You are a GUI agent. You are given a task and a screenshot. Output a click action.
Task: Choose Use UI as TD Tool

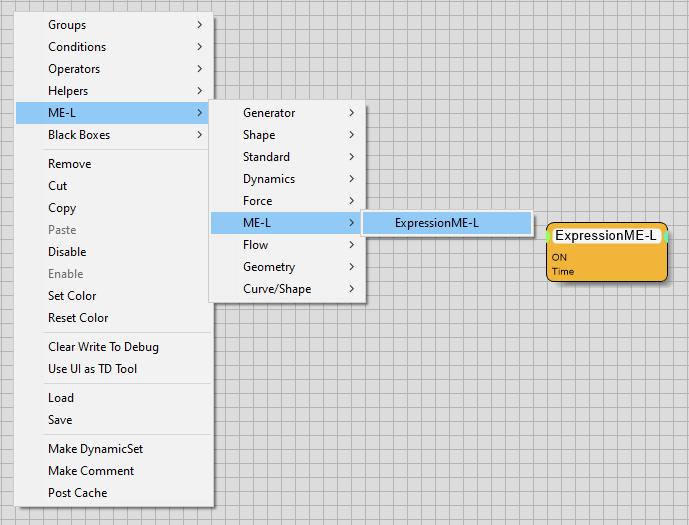(92, 369)
